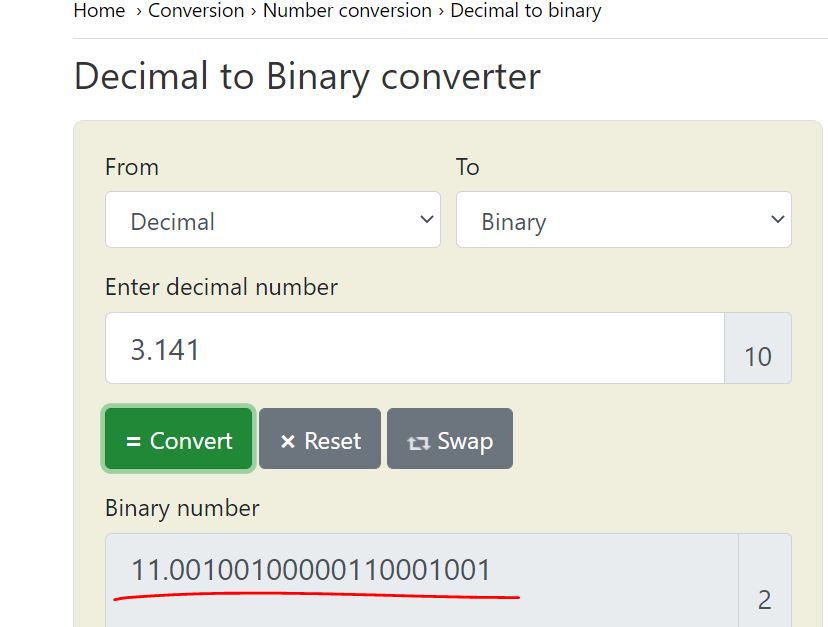
Task: Click the Decimal to Binary converter heading
Action: click(307, 77)
